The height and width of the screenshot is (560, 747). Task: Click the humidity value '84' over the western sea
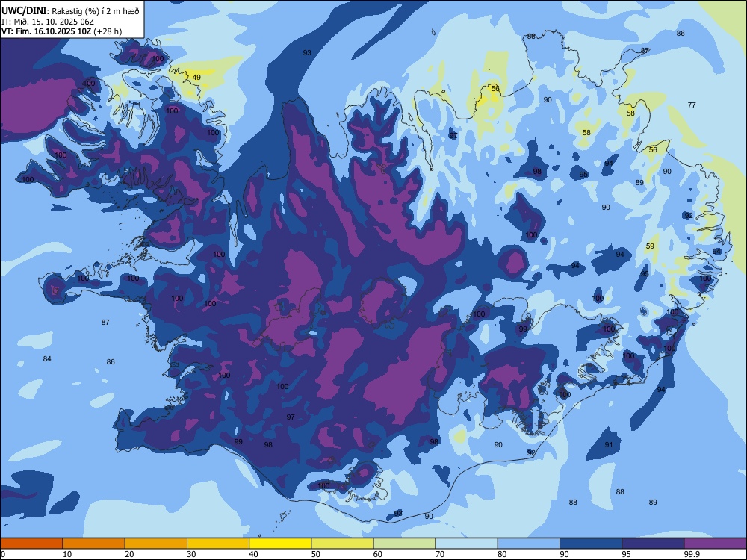46,358
